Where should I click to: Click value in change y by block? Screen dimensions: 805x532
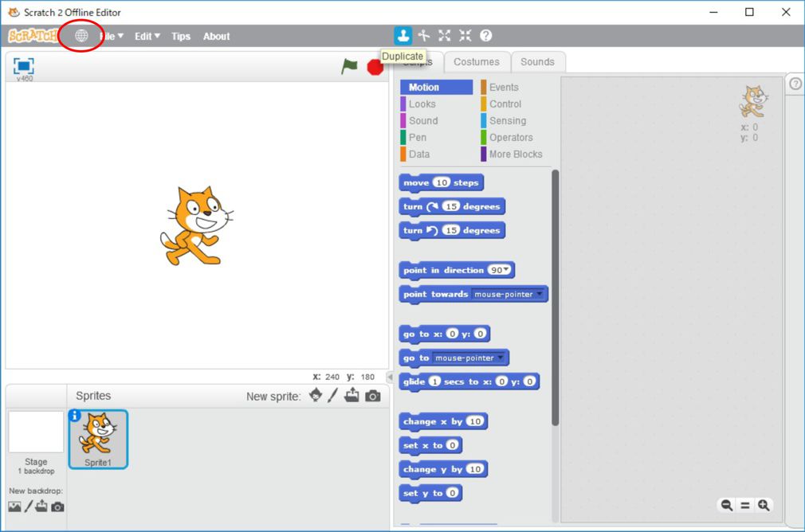tap(475, 469)
